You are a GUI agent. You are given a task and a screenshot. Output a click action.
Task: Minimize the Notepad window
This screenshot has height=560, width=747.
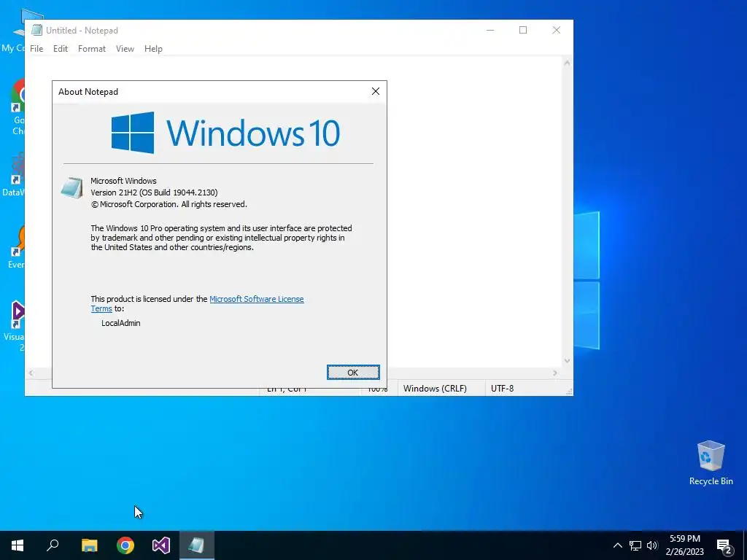click(x=490, y=30)
